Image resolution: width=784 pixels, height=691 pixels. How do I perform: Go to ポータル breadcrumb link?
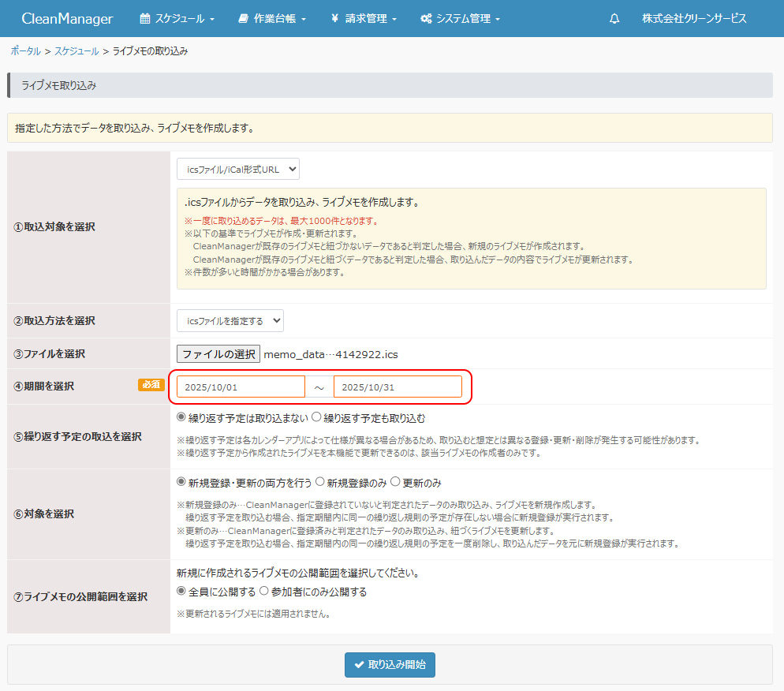tap(25, 51)
